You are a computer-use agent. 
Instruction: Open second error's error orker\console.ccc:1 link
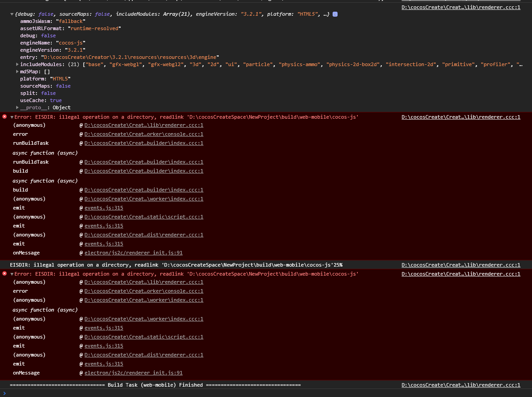point(144,291)
